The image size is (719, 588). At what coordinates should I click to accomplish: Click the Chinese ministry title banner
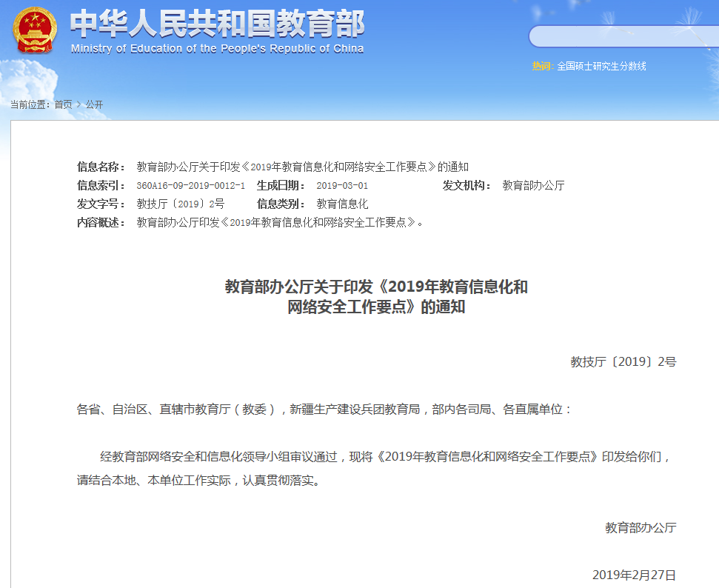click(217, 24)
